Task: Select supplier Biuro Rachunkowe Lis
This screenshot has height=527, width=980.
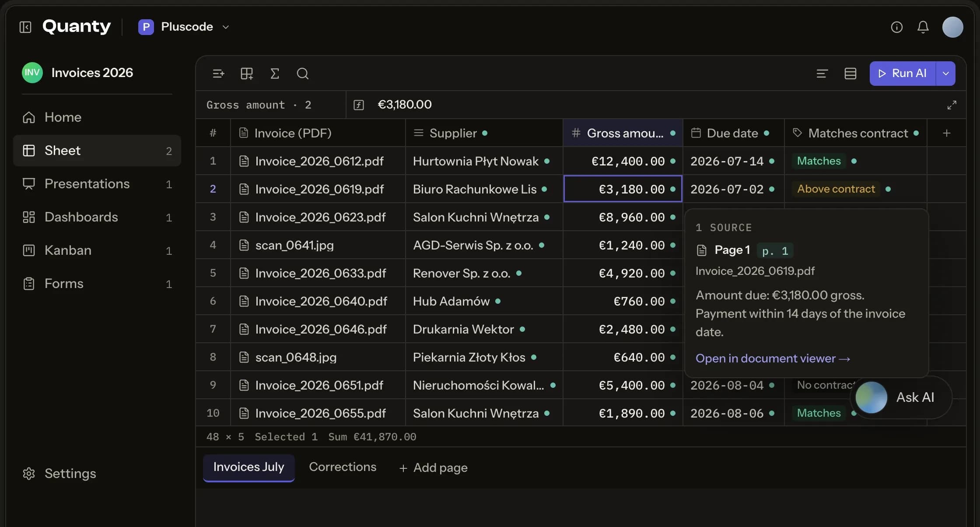Action: 484,189
